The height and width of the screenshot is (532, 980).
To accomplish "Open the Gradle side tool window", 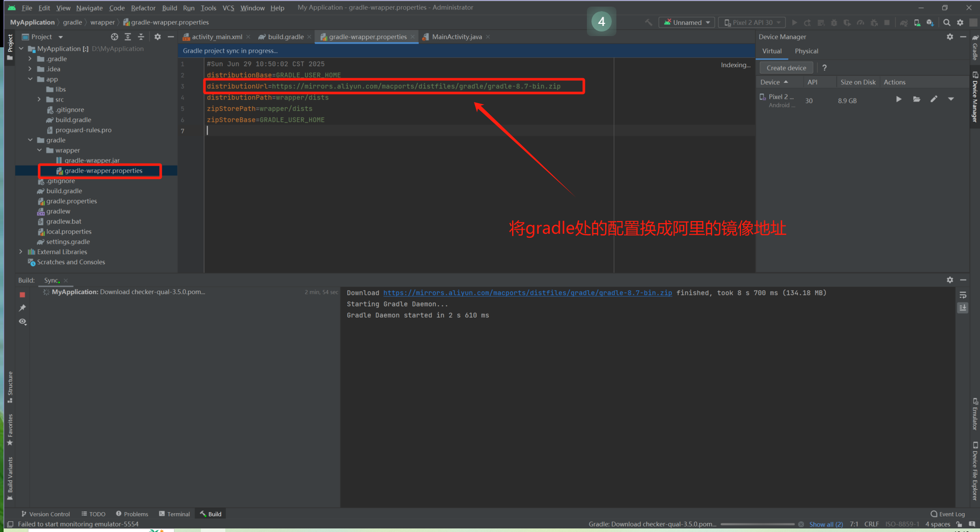I will pyautogui.click(x=975, y=47).
